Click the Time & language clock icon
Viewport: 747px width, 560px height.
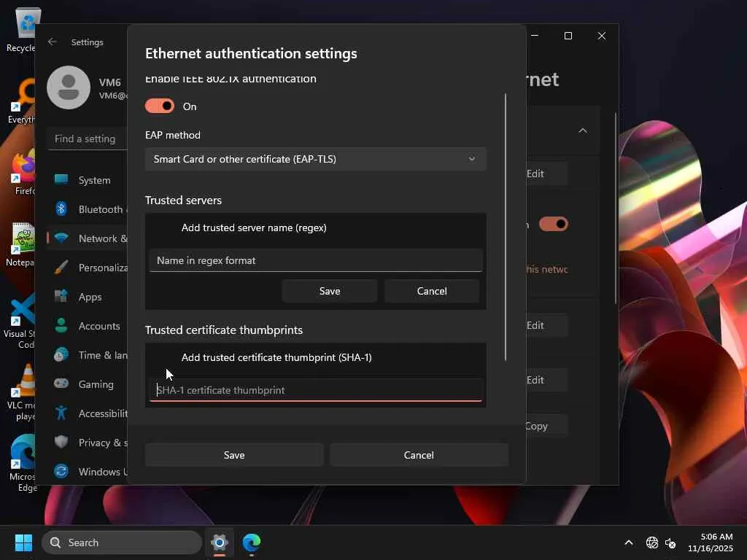(x=61, y=355)
